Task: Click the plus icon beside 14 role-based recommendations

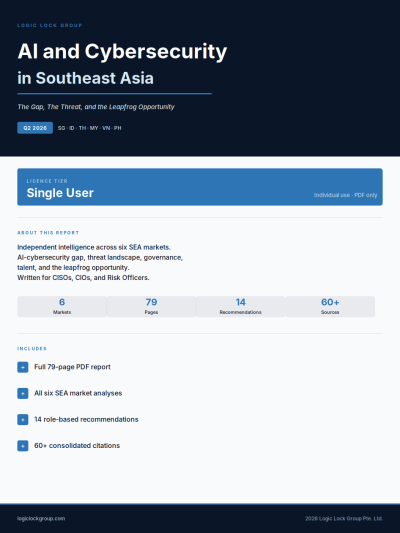Action: tap(23, 419)
